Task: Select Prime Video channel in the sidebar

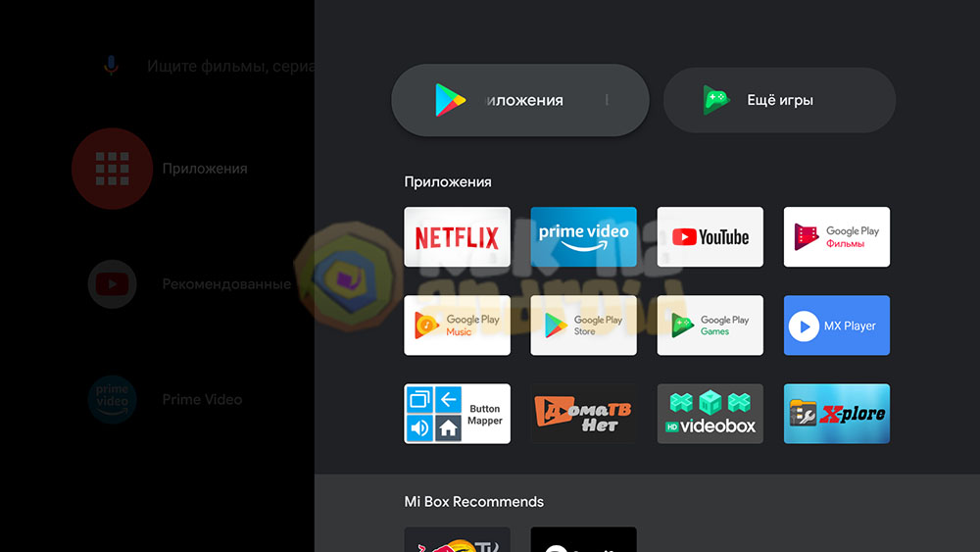Action: point(202,400)
